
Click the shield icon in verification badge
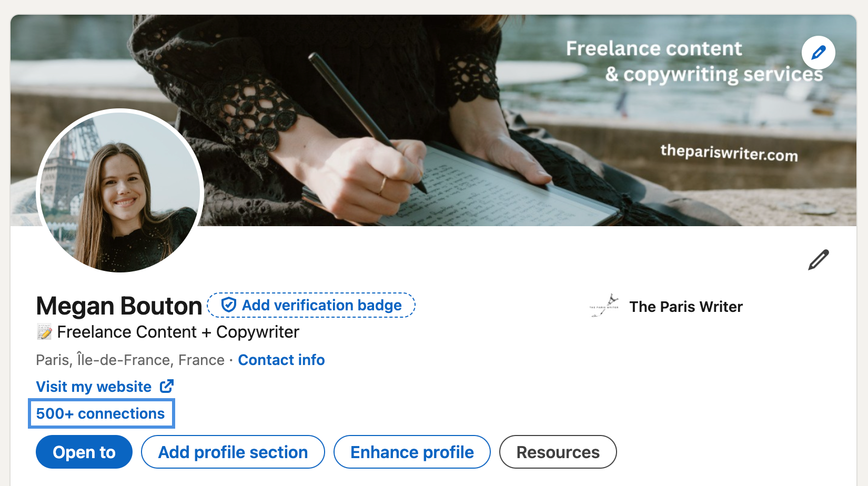(x=228, y=305)
